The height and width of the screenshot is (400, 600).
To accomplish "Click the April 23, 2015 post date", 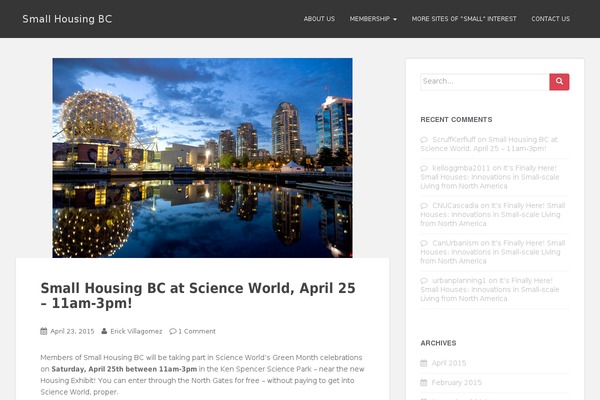I will point(72,331).
